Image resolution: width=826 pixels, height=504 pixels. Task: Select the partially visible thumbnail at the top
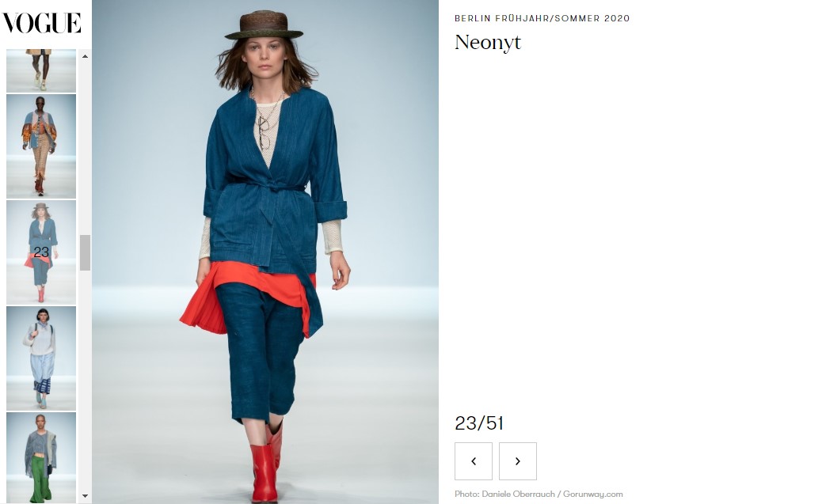coord(41,71)
